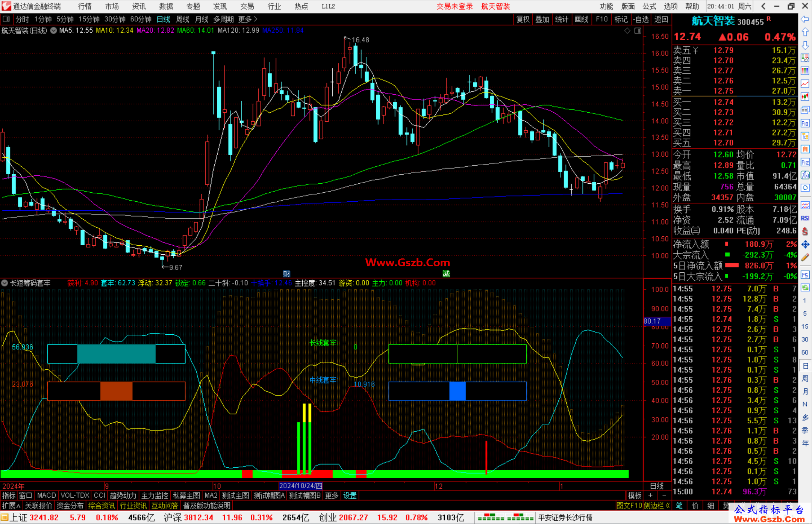This screenshot has height=524, width=812.
Task: Open the 窗口 window count selector
Action: (26, 495)
